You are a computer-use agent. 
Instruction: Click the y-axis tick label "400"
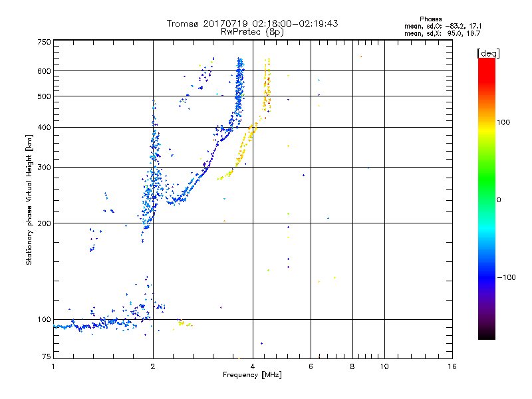[44, 128]
